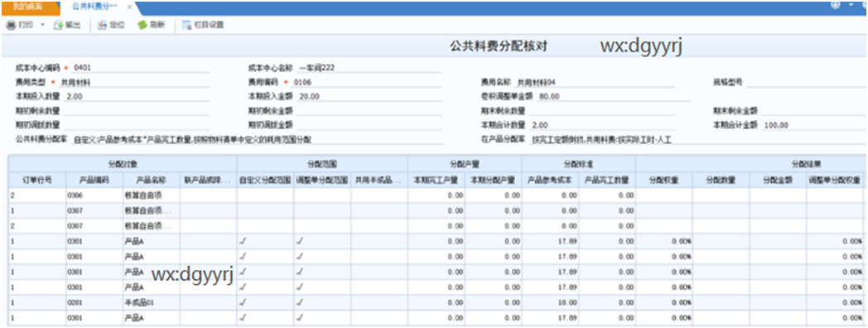Click the 分配结果 group header
This screenshot has width=868, height=328.
(x=751, y=165)
